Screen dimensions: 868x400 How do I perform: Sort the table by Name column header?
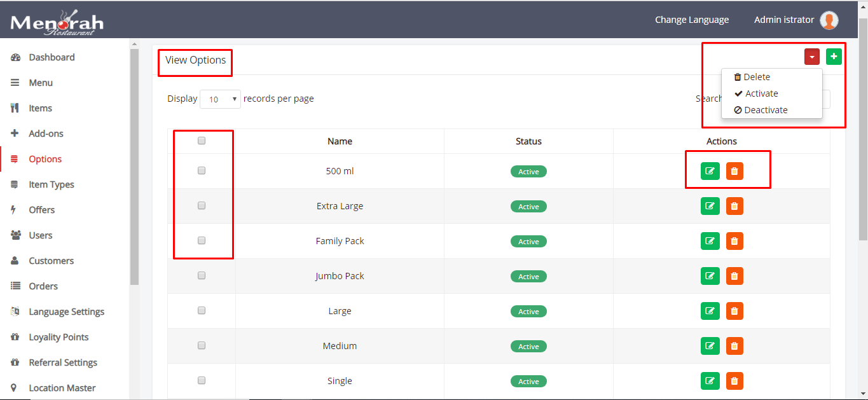tap(340, 141)
